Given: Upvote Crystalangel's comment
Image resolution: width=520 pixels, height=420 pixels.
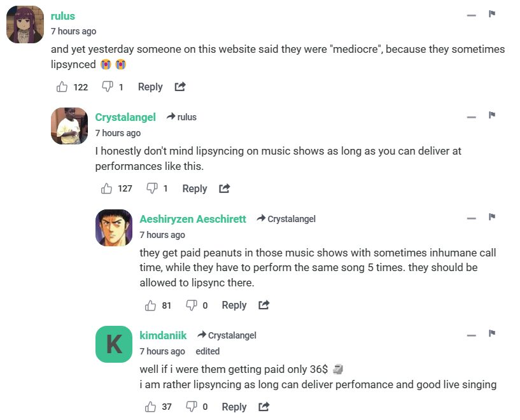Looking at the screenshot, I should (107, 188).
